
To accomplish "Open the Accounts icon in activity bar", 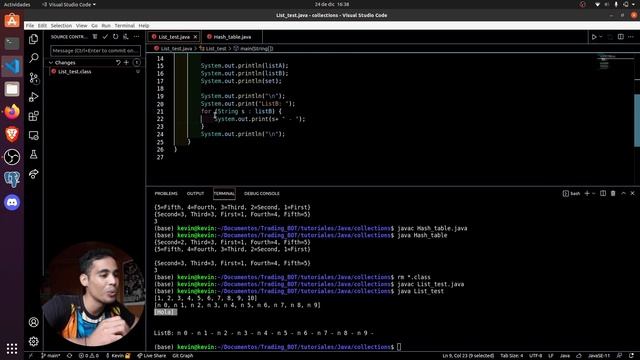I will click(33, 322).
